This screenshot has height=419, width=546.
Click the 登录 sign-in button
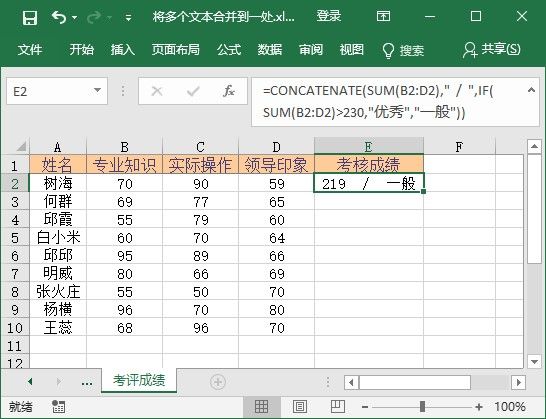point(328,16)
